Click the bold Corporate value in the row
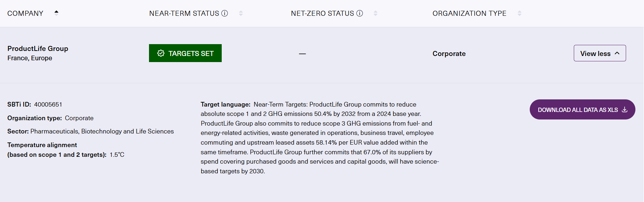This screenshot has width=644, height=202. pyautogui.click(x=449, y=53)
